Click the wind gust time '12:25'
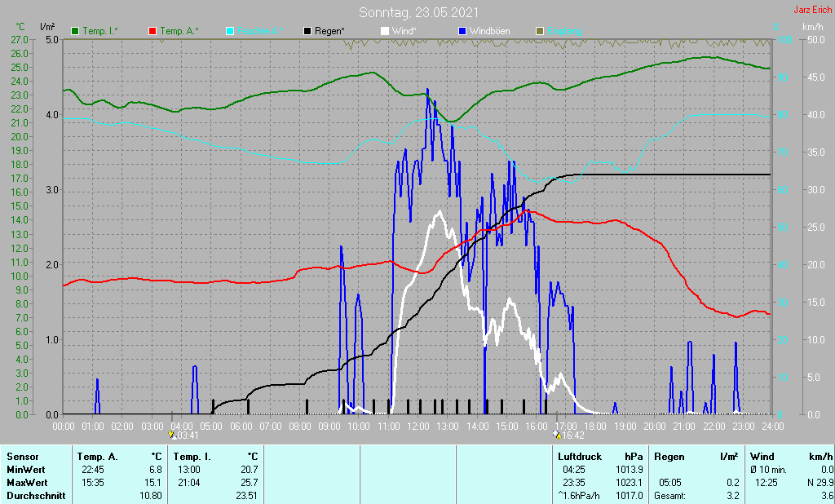The width and height of the screenshot is (835, 504). 767,482
